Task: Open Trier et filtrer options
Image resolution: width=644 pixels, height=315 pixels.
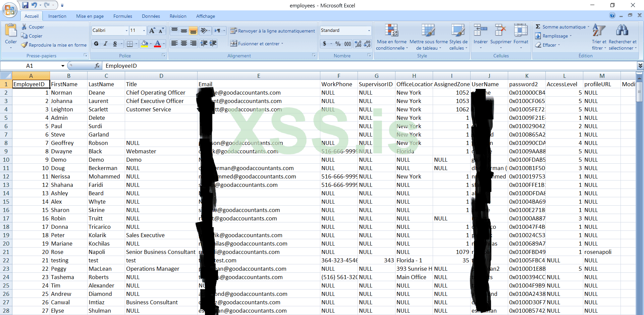Action: tap(599, 37)
